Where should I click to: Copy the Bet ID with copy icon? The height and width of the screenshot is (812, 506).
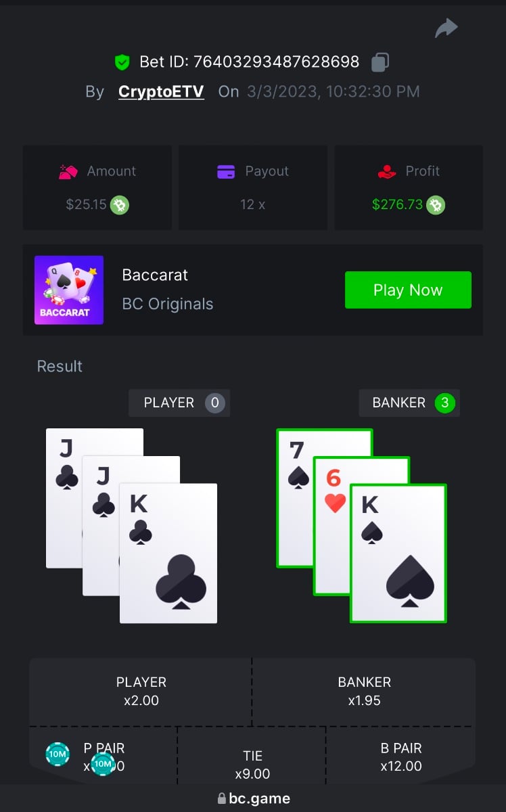coord(380,62)
